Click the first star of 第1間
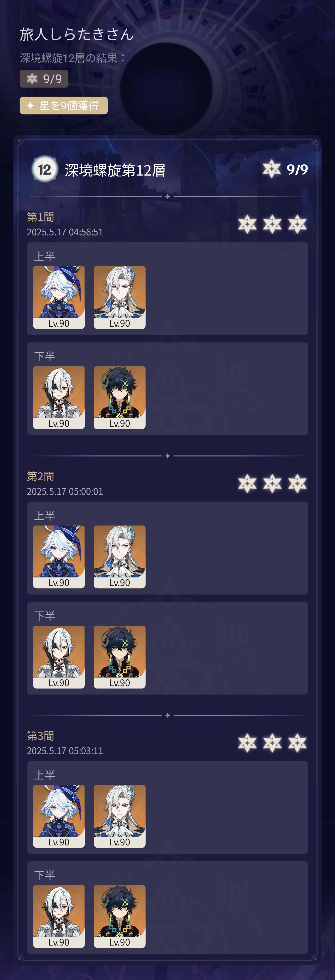Image resolution: width=335 pixels, height=980 pixels. click(x=247, y=224)
